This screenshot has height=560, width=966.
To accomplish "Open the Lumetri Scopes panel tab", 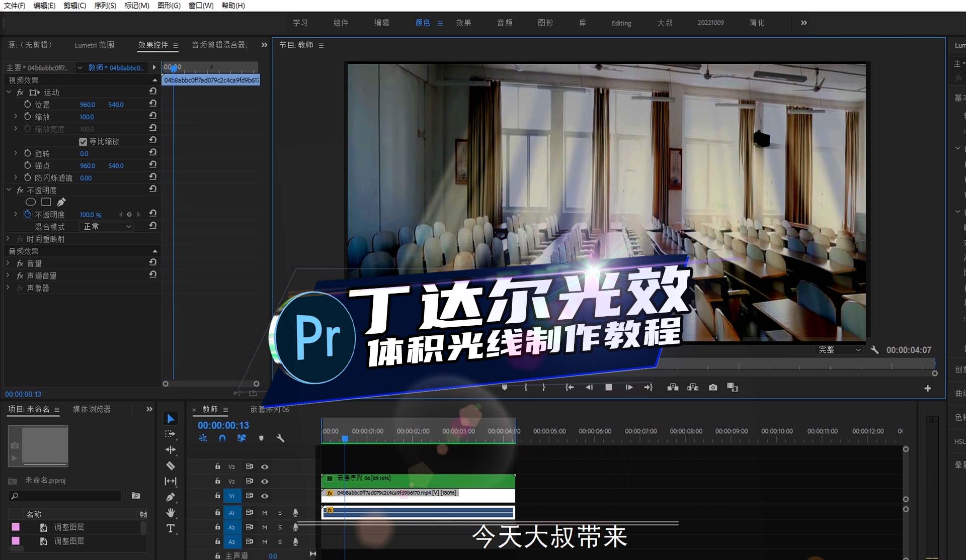I will 94,45.
